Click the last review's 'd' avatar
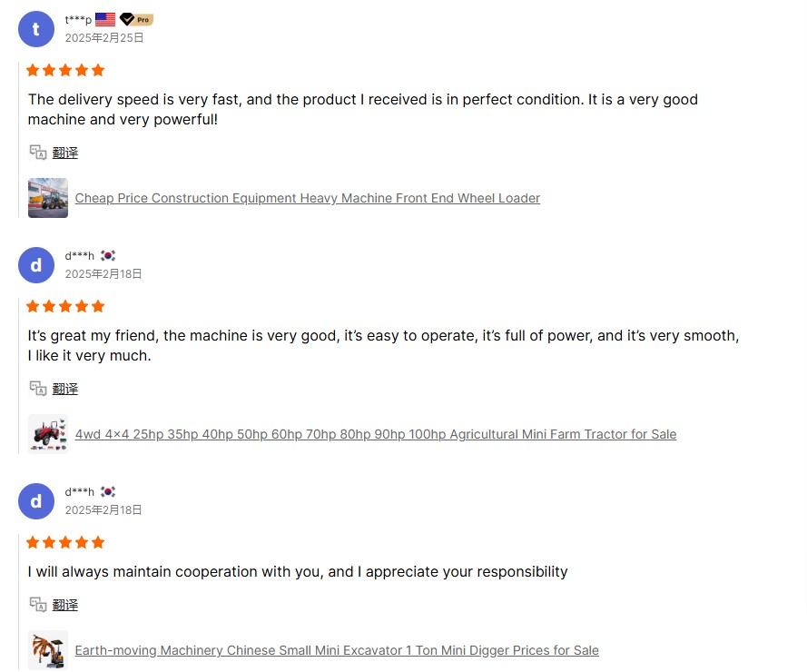 (36, 501)
